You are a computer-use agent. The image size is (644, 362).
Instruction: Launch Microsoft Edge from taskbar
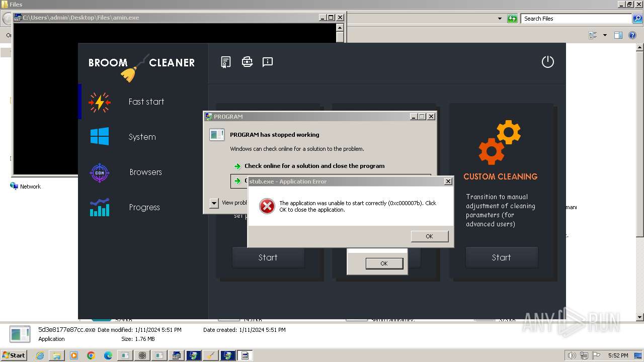[x=108, y=355]
